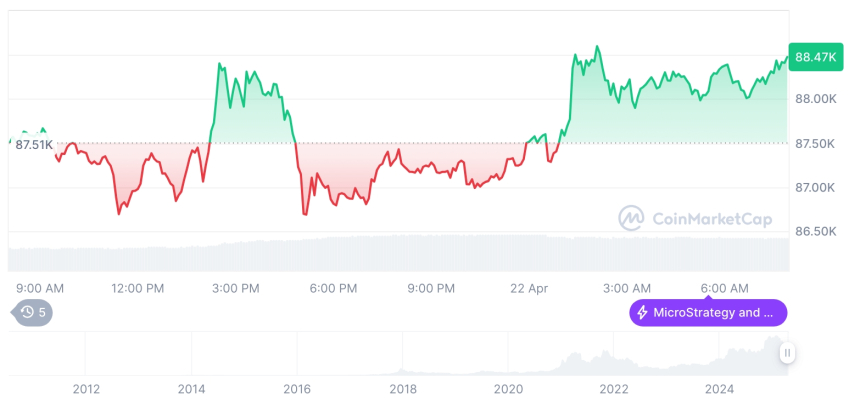The image size is (860, 401).
Task: Click the CoinMarketCap logo watermark
Action: click(631, 218)
